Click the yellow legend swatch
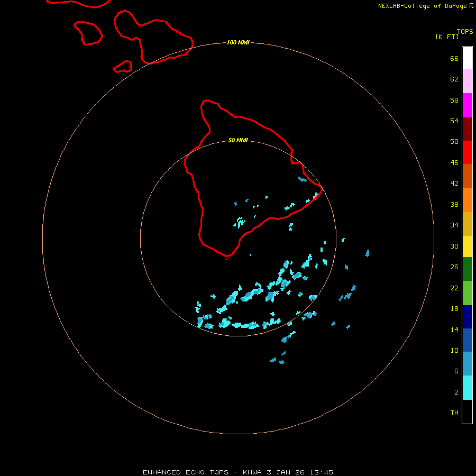The image size is (476, 476). (467, 246)
